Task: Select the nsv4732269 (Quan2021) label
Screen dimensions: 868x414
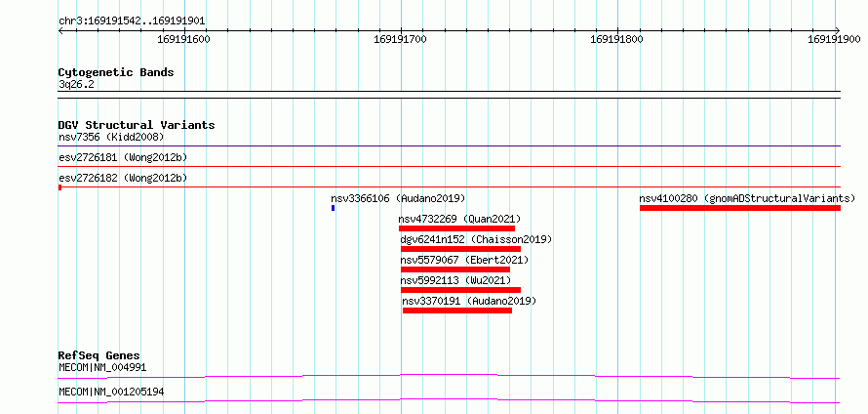Action: (459, 219)
